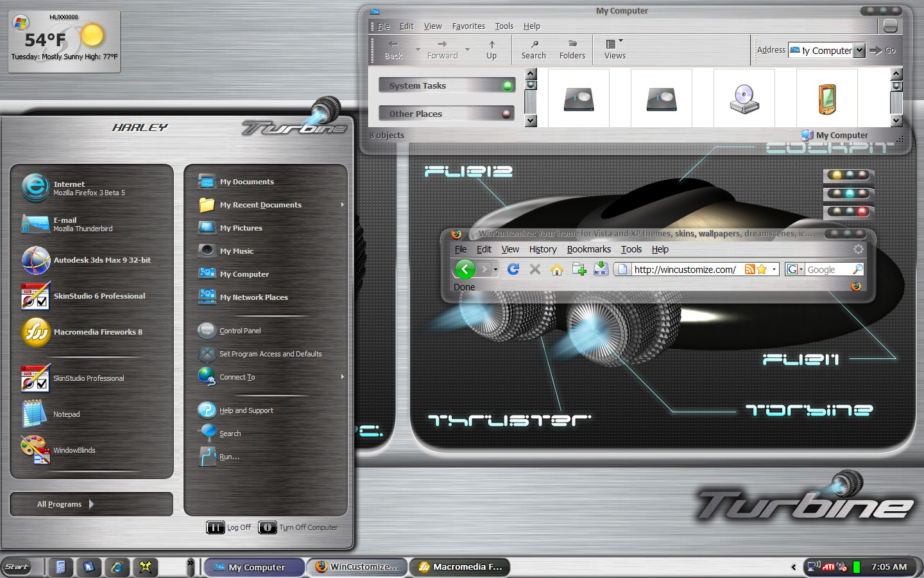Click Turn Off Computer button
Viewport: 924px width, 578px height.
point(298,527)
